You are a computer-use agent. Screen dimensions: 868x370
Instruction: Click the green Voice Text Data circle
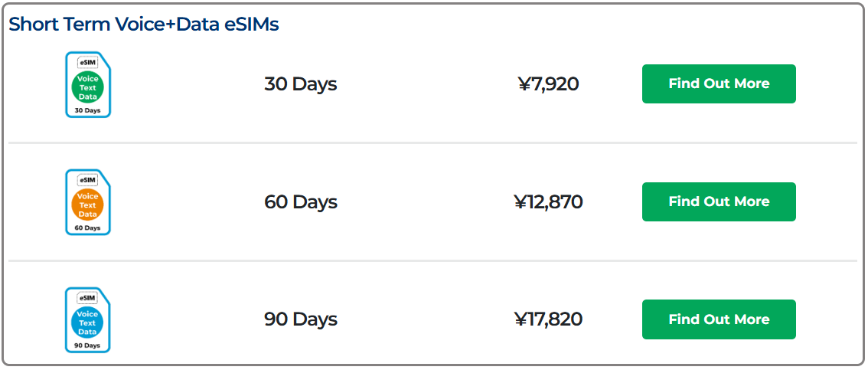[88, 88]
